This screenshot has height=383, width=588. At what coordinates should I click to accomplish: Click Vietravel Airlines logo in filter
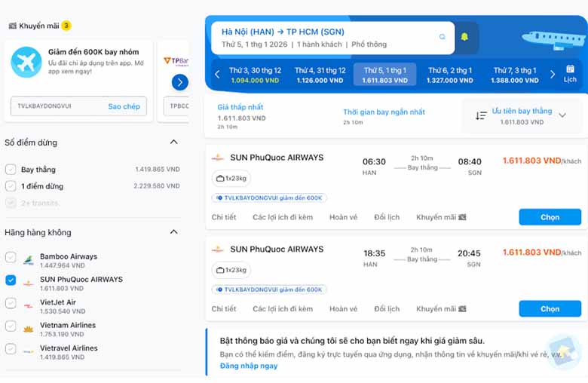coord(29,352)
